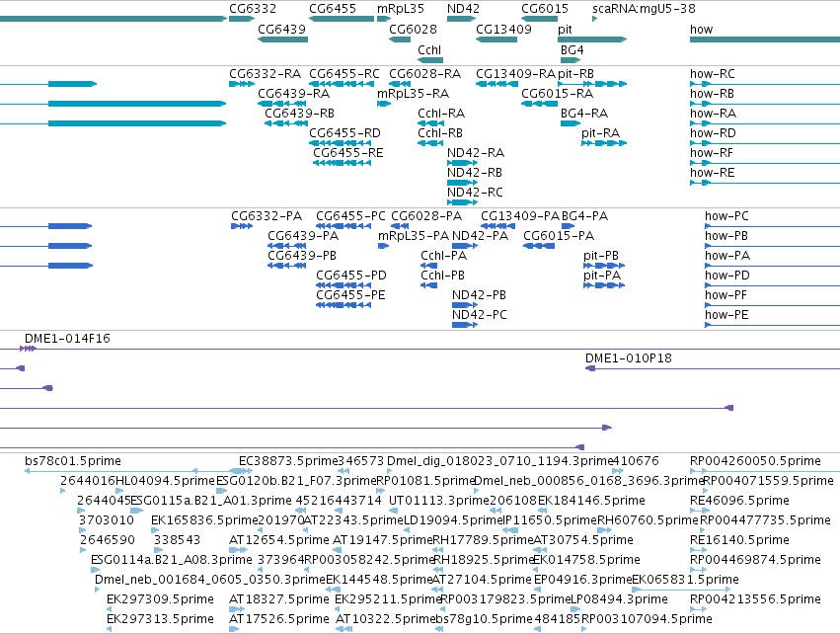This screenshot has height=634, width=840.
Task: Select the AT17526.5prime EST label
Action: coord(278,620)
